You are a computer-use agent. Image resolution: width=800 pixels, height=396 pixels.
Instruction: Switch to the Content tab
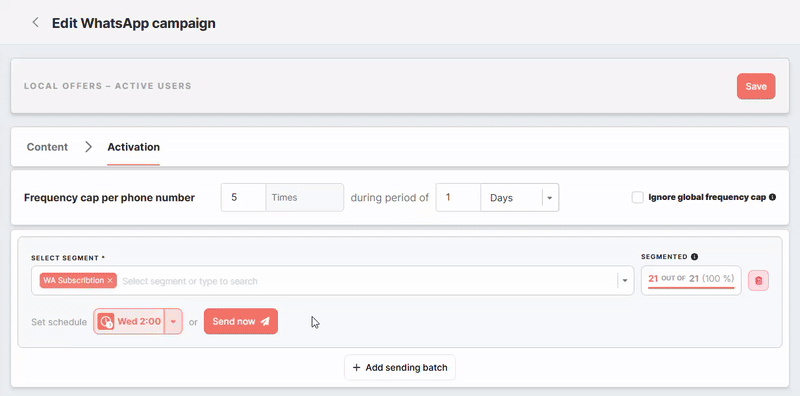[x=47, y=147]
